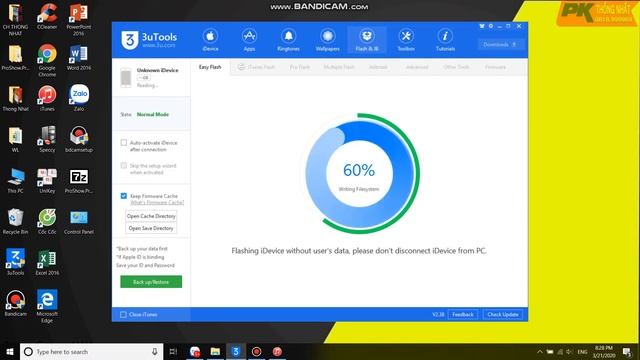Viewport: 640px width, 360px height.
Task: Switch to the iTunes Flash tab
Action: (x=256, y=67)
